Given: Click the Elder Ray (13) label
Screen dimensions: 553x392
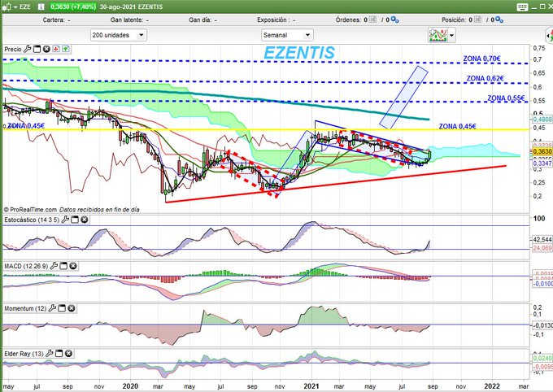Looking at the screenshot, I should tap(24, 353).
